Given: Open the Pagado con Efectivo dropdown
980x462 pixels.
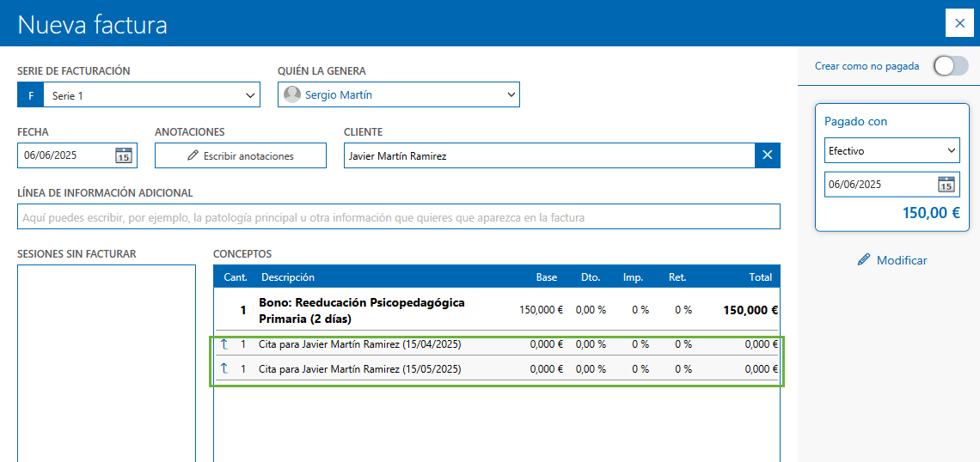Looking at the screenshot, I should [x=891, y=151].
